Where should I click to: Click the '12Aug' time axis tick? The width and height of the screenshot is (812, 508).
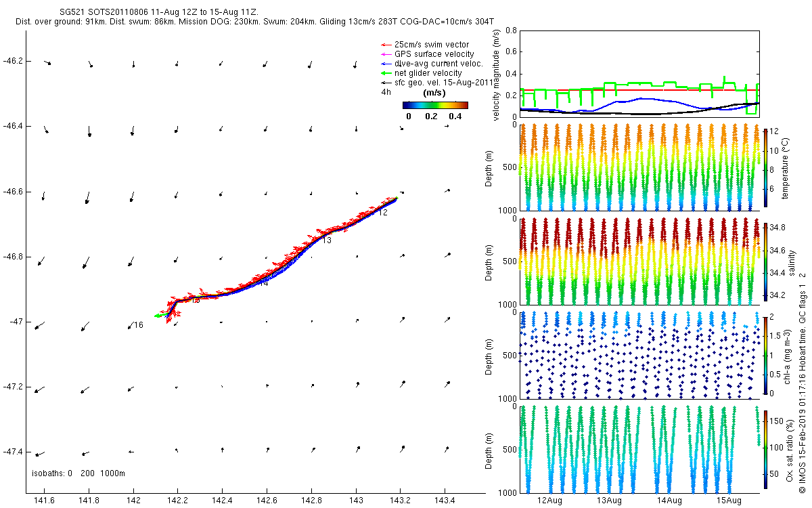(x=549, y=501)
